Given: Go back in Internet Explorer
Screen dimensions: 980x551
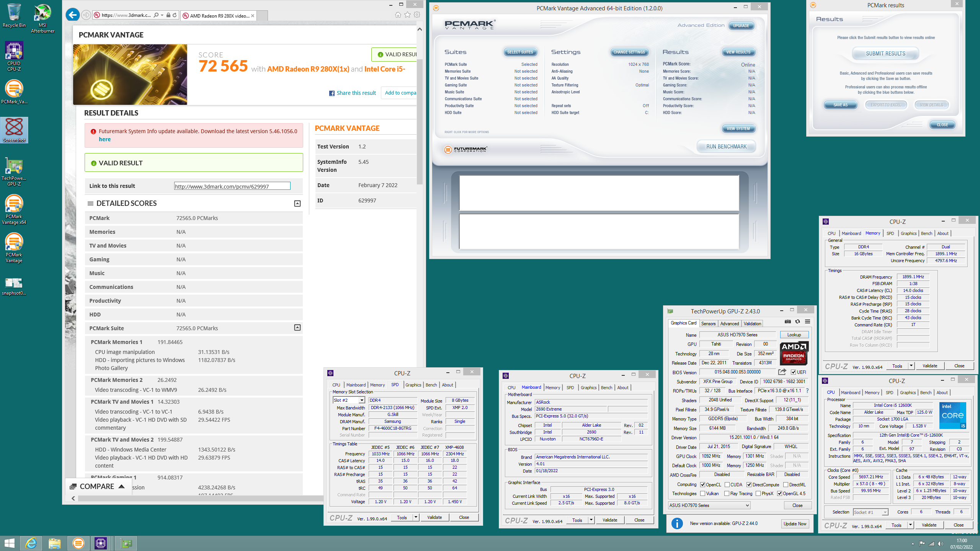Looking at the screenshot, I should 72,15.
